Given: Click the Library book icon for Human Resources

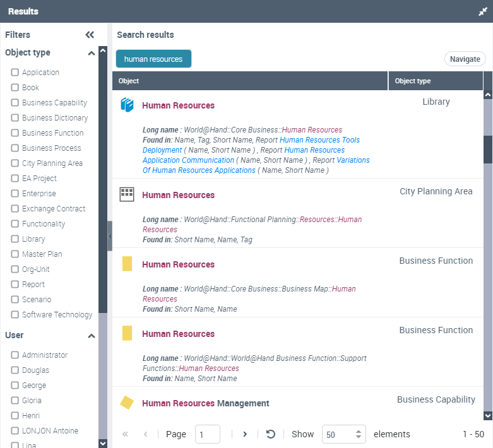Looking at the screenshot, I should click(x=128, y=105).
